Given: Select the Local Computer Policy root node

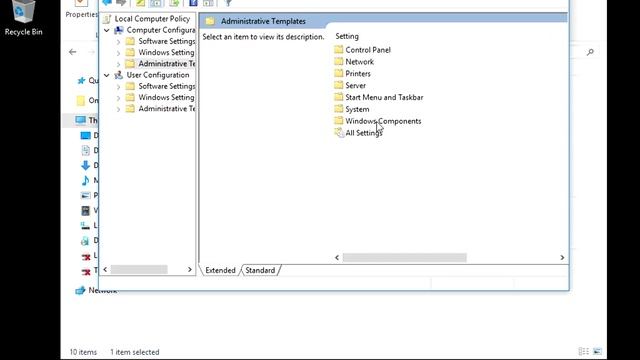Looking at the screenshot, I should click(x=152, y=19).
